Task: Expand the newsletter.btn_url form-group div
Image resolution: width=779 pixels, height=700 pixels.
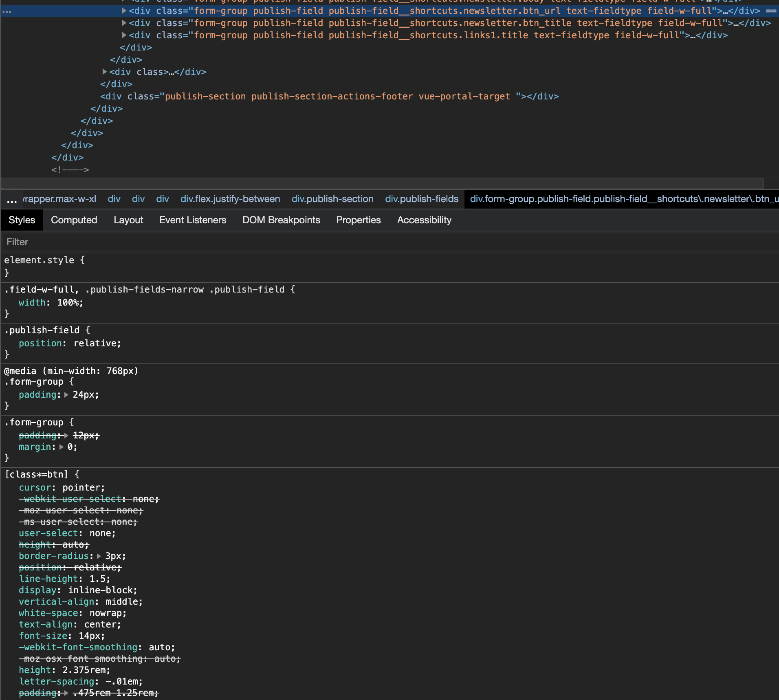Action: pyautogui.click(x=124, y=11)
